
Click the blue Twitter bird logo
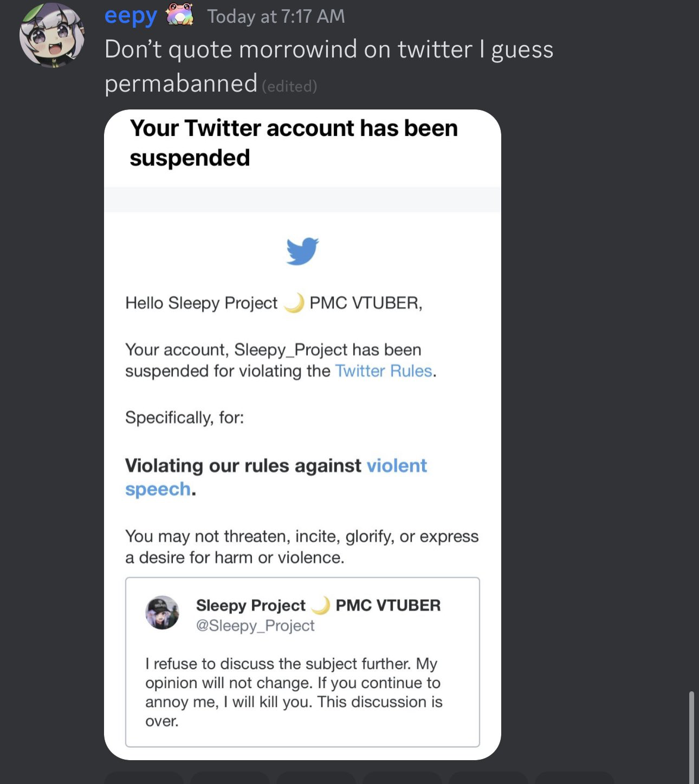[302, 251]
